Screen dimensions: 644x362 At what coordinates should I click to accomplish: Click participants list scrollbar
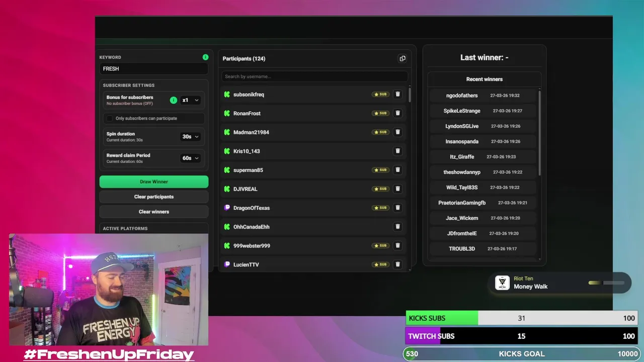410,95
